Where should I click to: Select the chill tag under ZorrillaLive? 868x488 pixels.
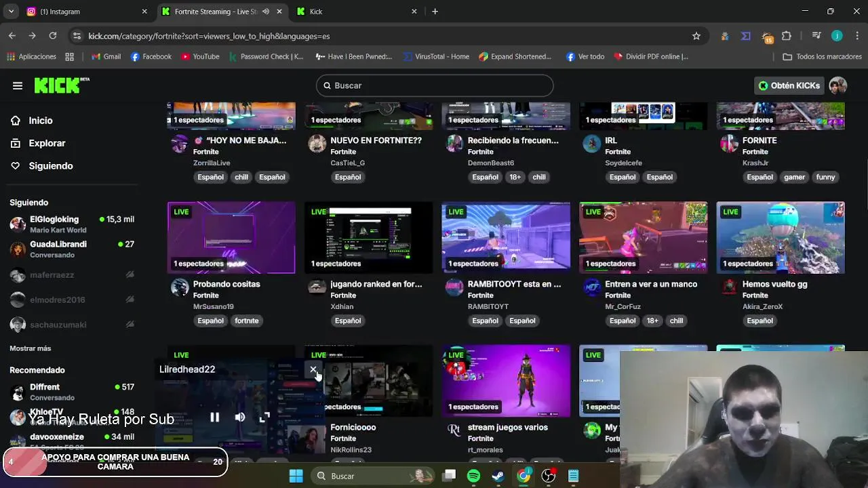tap(241, 177)
